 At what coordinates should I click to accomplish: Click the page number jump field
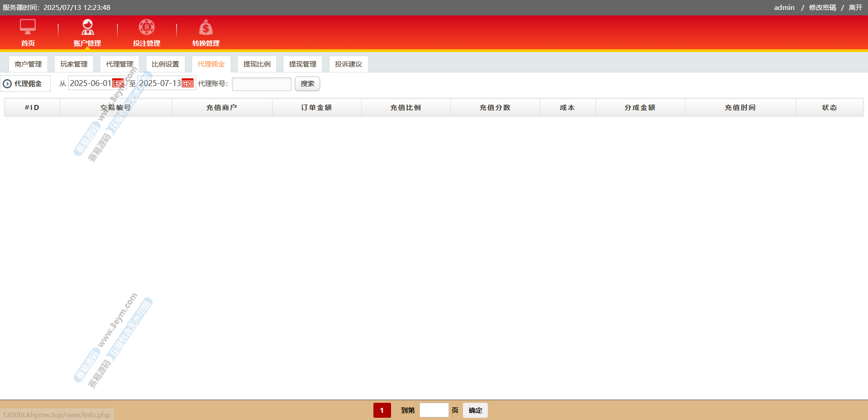(434, 410)
